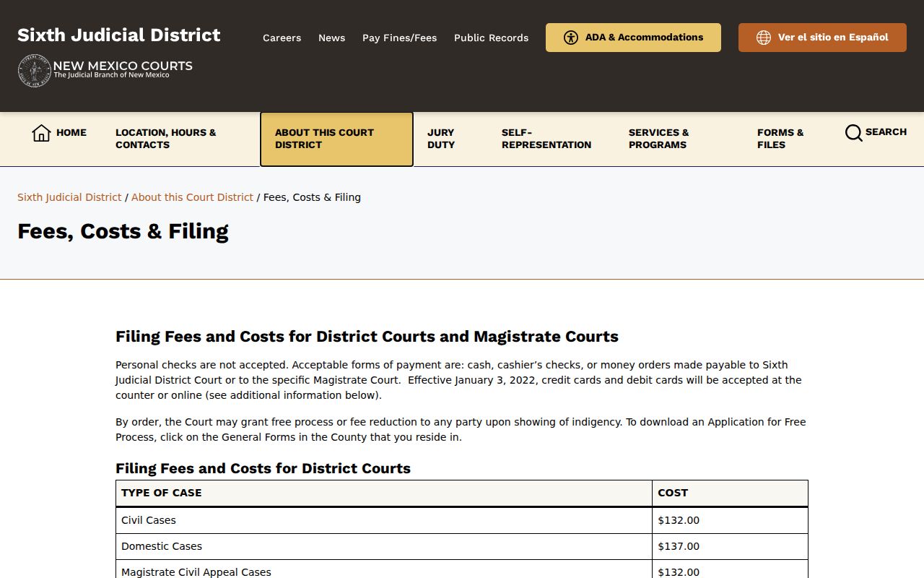Click Pay Fines/Fees link
The width and height of the screenshot is (924, 578).
point(400,38)
